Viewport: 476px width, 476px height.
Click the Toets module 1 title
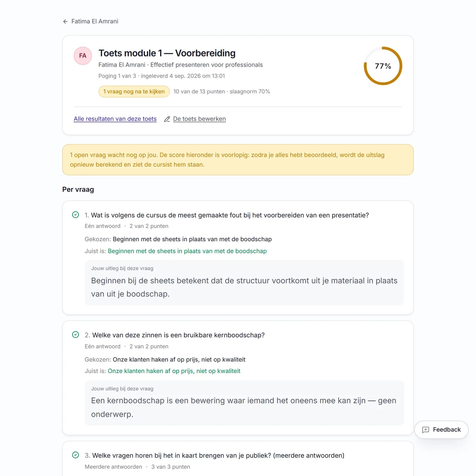click(167, 53)
